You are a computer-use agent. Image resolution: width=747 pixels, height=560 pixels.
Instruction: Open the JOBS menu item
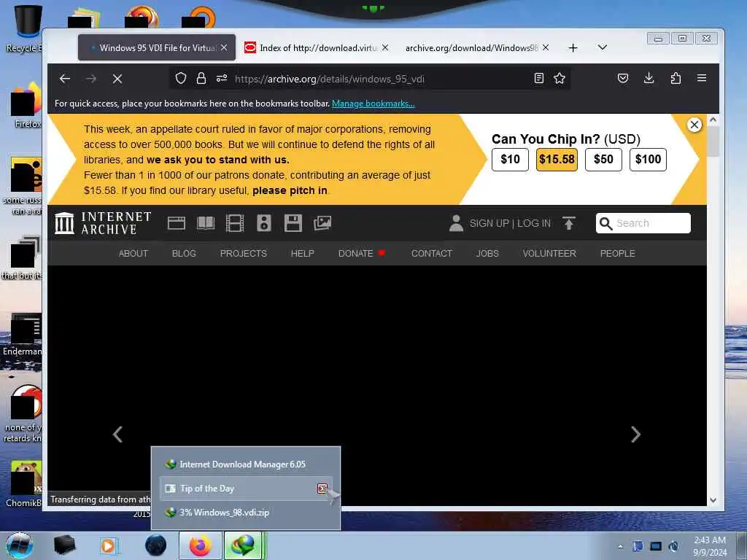point(487,253)
